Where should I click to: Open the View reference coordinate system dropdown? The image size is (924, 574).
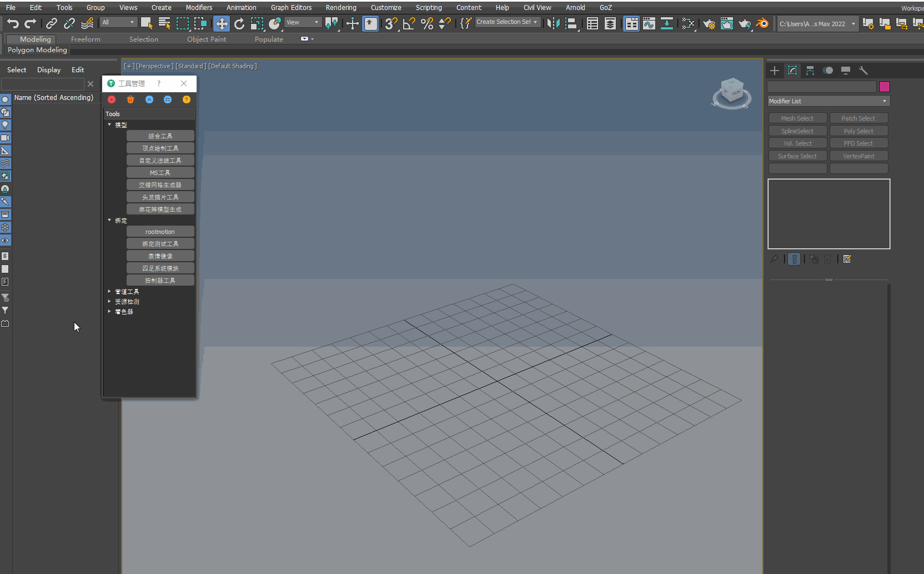click(303, 22)
